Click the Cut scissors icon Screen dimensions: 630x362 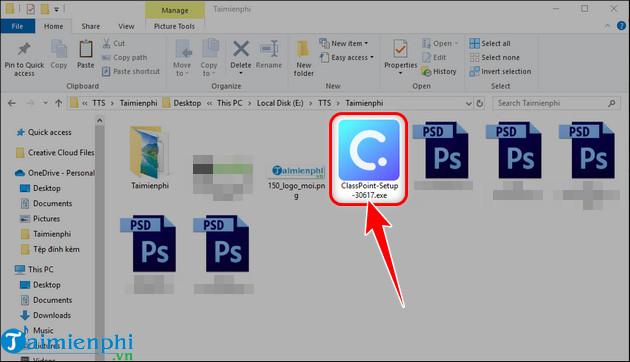[x=106, y=43]
